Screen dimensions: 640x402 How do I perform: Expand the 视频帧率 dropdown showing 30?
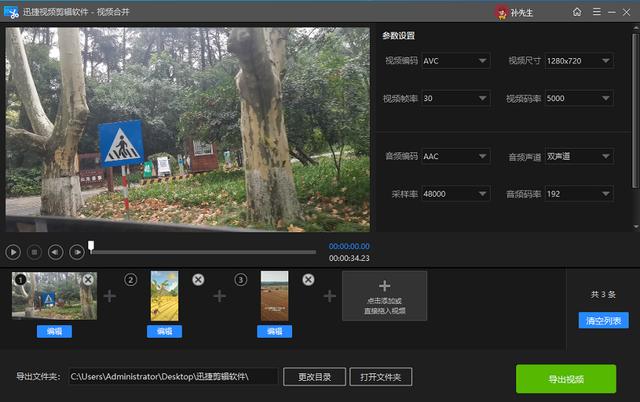click(455, 99)
